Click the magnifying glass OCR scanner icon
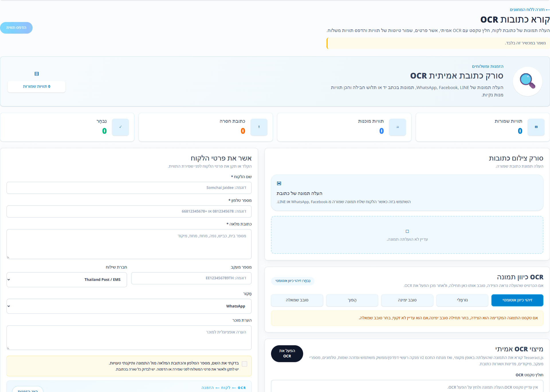This screenshot has width=550, height=392. click(527, 81)
